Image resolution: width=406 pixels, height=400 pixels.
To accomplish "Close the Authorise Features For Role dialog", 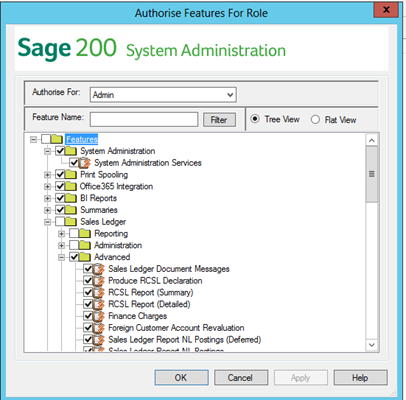I will [x=386, y=10].
